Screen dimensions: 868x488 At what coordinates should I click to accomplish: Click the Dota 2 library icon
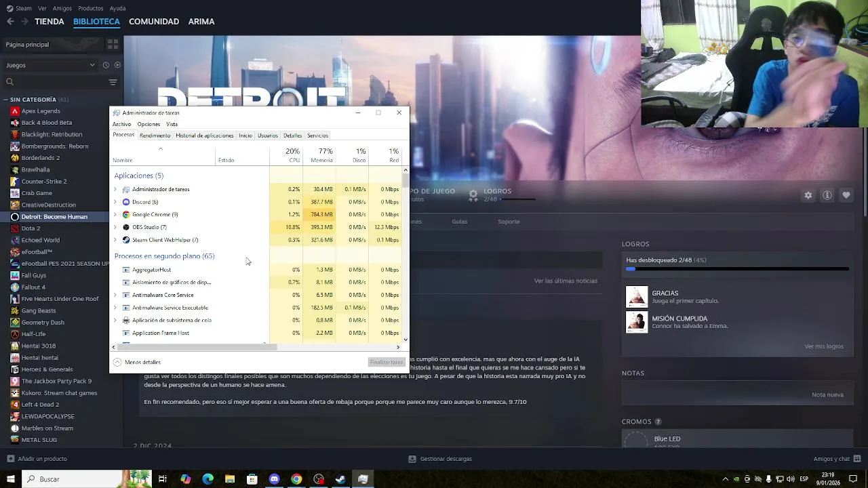[x=14, y=228]
